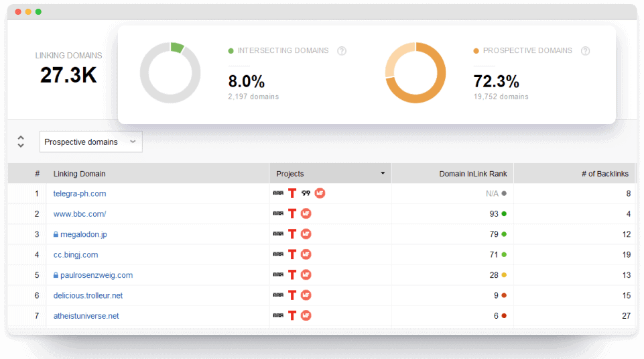This screenshot has width=644, height=359.
Task: Click green rank dot in www.bbc.com row
Action: (x=504, y=214)
